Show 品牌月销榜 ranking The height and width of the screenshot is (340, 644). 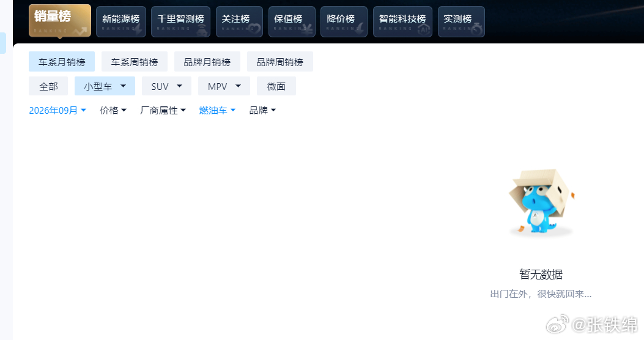(207, 62)
